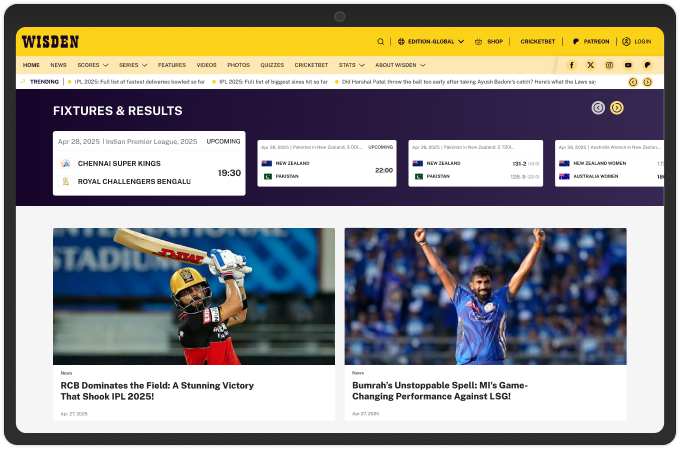Click the Wisden logo
680x449 pixels.
[x=50, y=42]
